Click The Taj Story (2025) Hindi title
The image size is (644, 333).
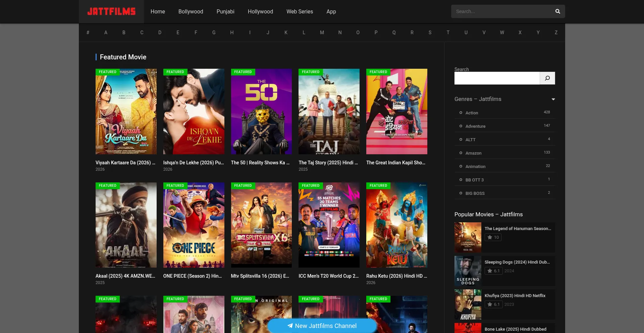coord(328,163)
